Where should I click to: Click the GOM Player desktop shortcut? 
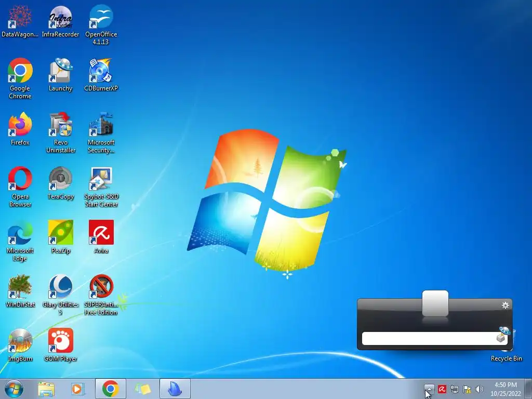pyautogui.click(x=60, y=345)
